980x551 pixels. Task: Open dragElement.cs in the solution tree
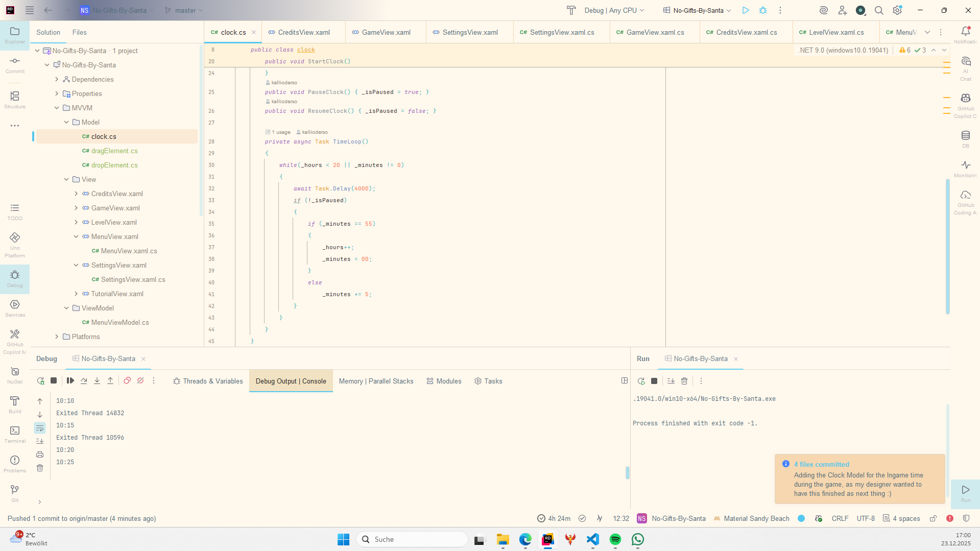114,151
